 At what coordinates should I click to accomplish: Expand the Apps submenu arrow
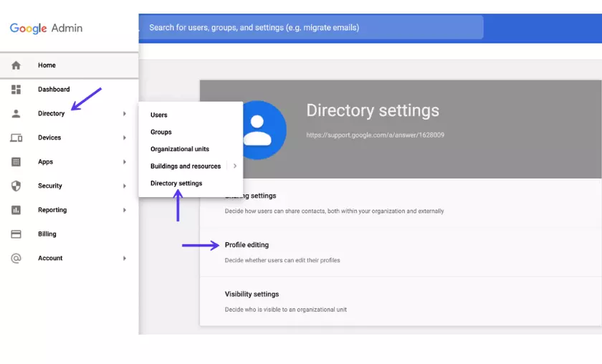[125, 162]
